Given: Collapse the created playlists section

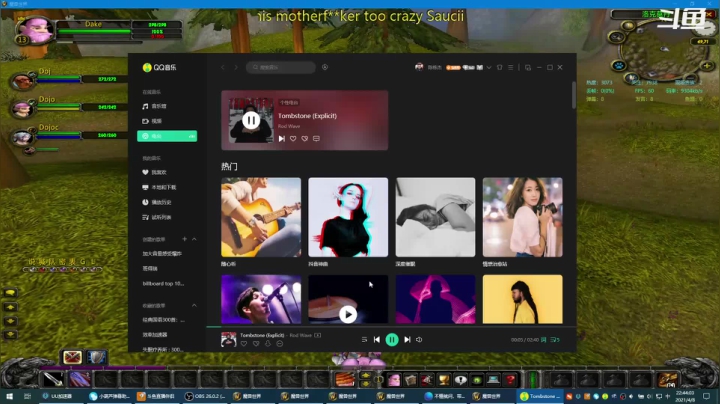Looking at the screenshot, I should click(194, 239).
